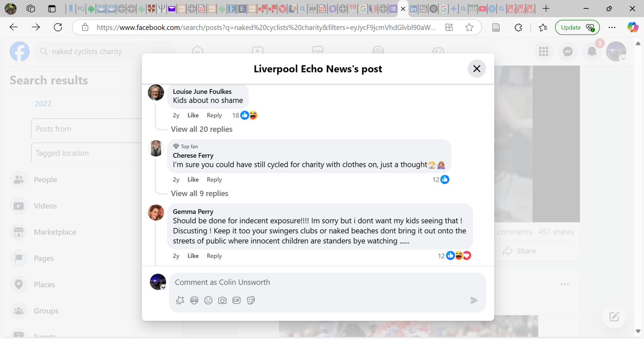Favorite this page with the star icon
The width and height of the screenshot is (644, 339).
[469, 27]
